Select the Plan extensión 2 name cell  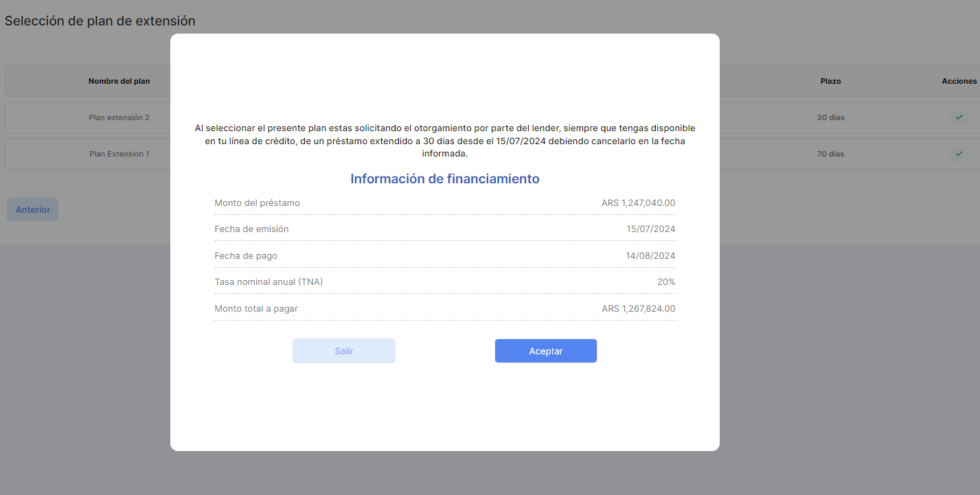tap(119, 117)
